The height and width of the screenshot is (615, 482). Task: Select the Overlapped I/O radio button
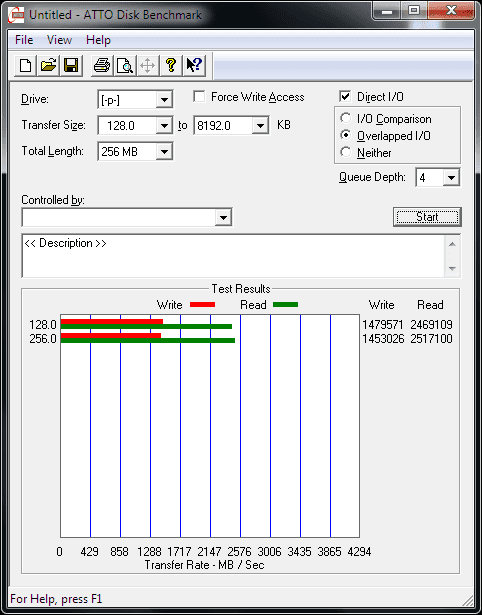tap(346, 135)
